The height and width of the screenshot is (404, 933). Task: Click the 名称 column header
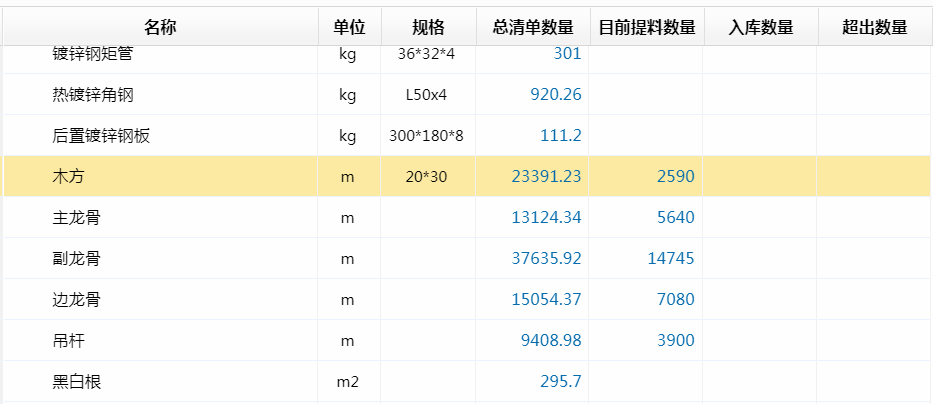(160, 27)
